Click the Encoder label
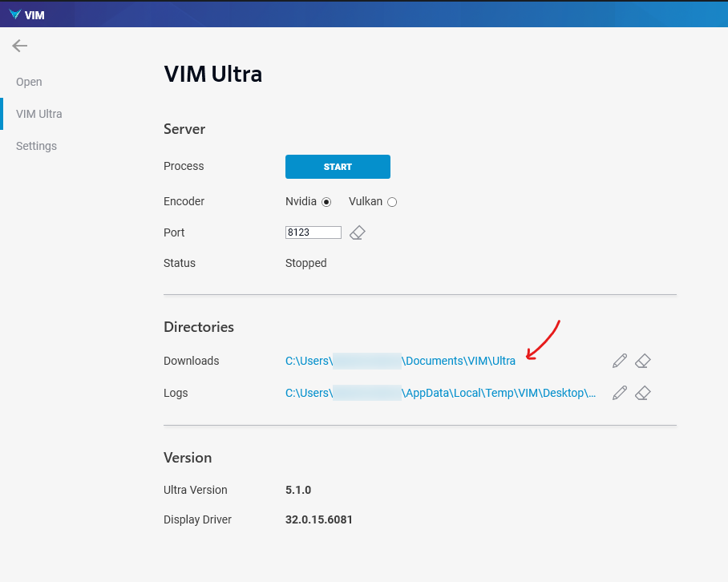Screen dimensions: 728x582 pos(184,201)
